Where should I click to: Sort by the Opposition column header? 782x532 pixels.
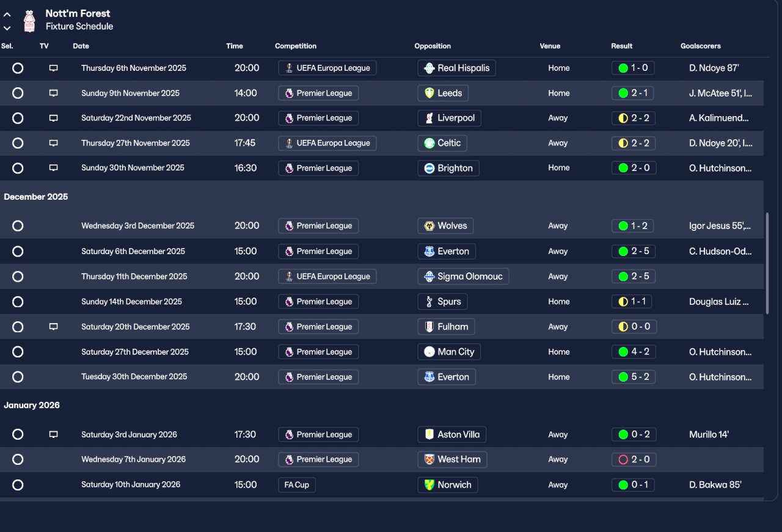(x=433, y=46)
